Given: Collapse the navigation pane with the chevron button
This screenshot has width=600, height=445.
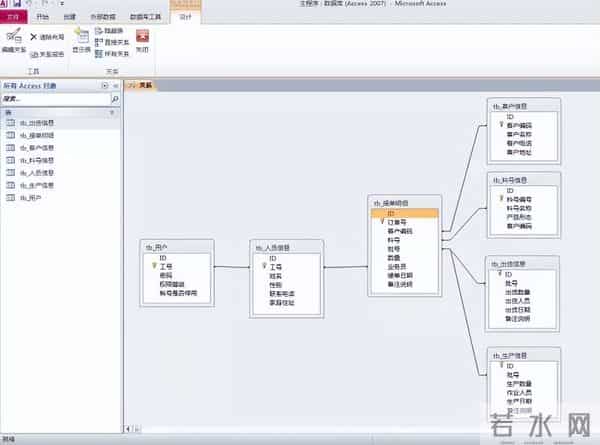Looking at the screenshot, I should coord(115,86).
